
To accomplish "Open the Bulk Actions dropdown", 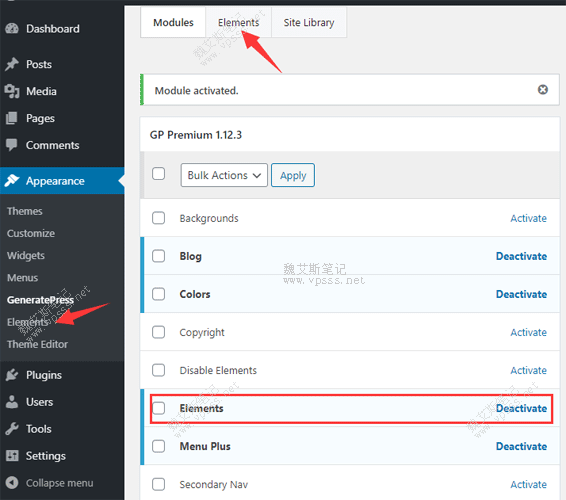I will (224, 175).
